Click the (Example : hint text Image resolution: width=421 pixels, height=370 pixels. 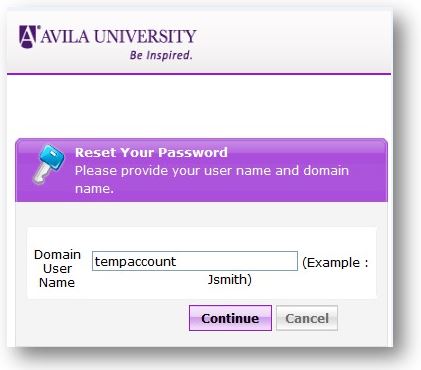pos(335,263)
